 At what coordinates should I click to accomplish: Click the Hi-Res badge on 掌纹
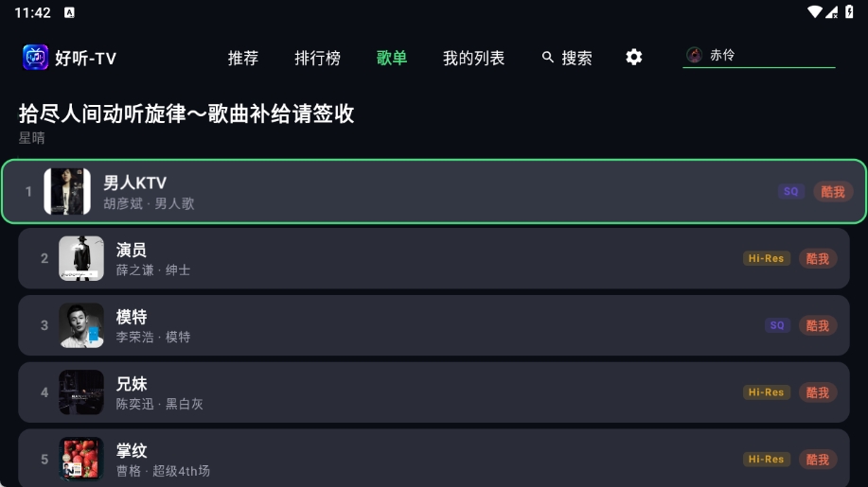tap(766, 459)
